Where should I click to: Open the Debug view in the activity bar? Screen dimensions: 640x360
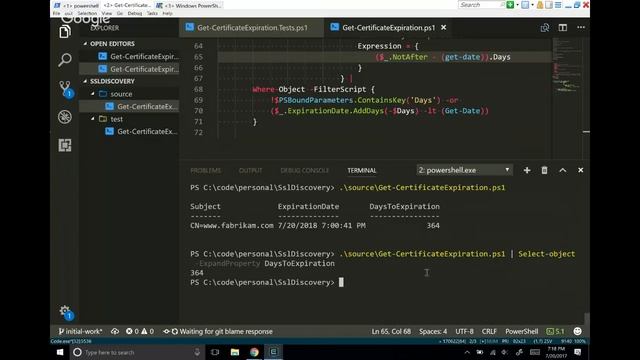click(64, 117)
